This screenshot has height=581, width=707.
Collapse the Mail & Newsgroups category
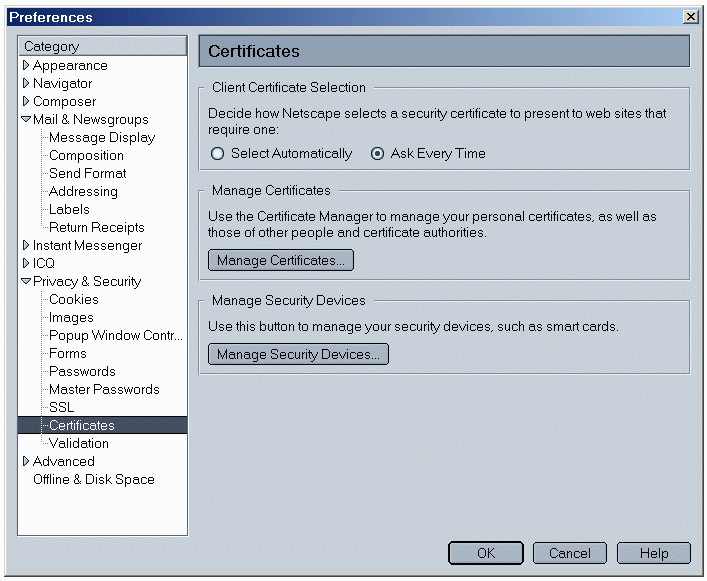click(x=26, y=120)
